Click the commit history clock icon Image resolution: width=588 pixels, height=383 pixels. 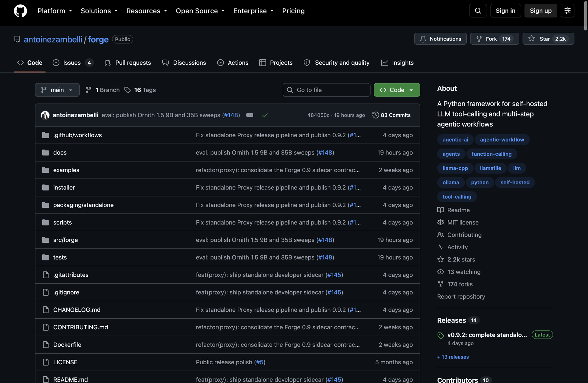point(375,115)
